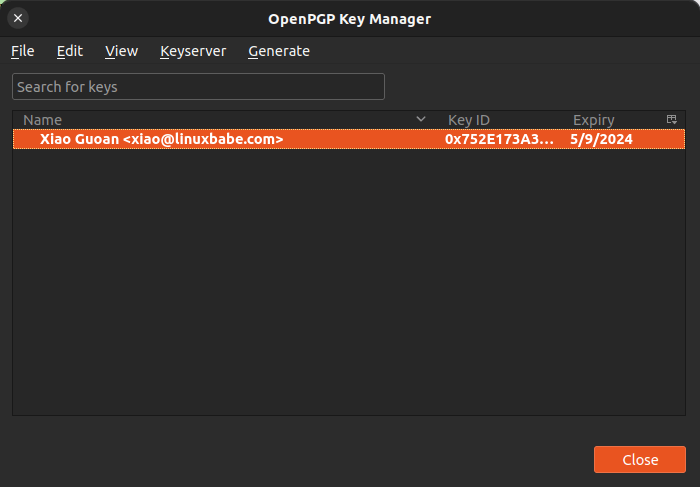700x487 pixels.
Task: Click the 0x752E173A3... key ID cell
Action: click(x=499, y=139)
